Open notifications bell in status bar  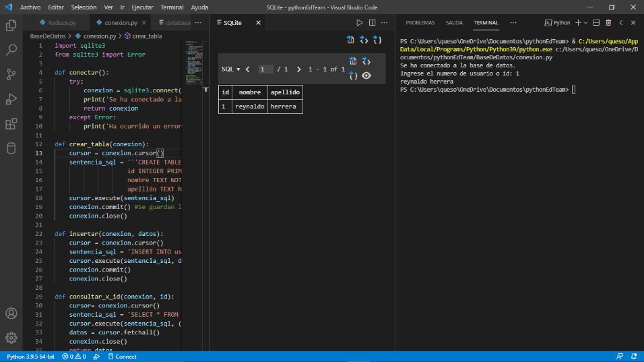click(634, 357)
